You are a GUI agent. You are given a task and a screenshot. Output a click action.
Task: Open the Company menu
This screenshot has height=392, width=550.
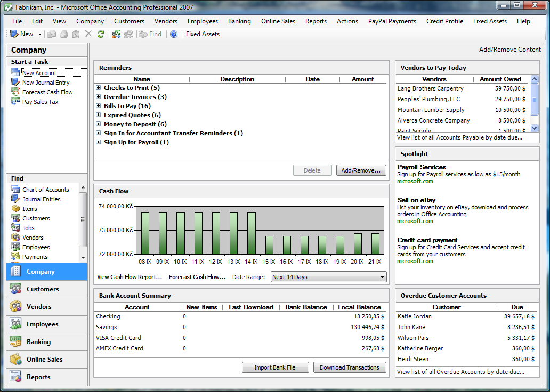coord(90,21)
